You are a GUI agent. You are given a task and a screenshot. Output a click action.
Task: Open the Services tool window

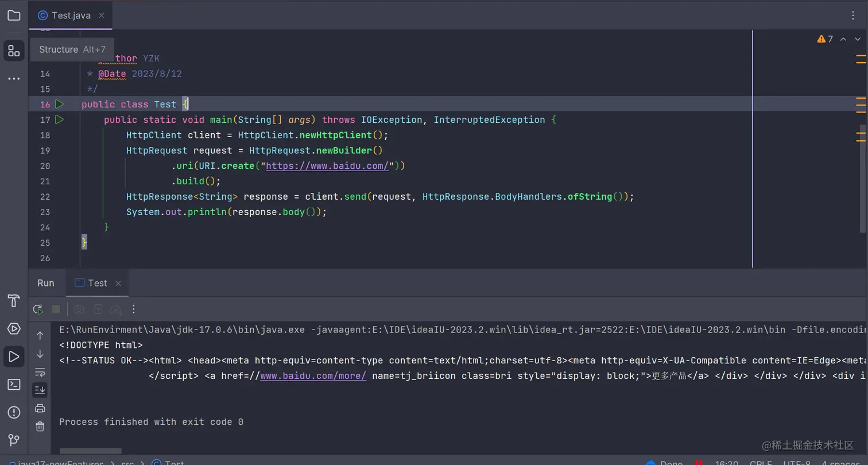pos(14,328)
